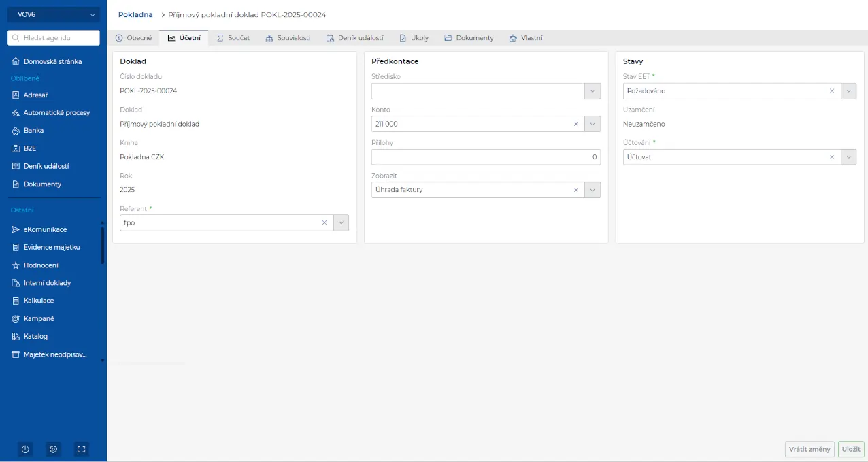Clear the Stav EET selection

832,91
